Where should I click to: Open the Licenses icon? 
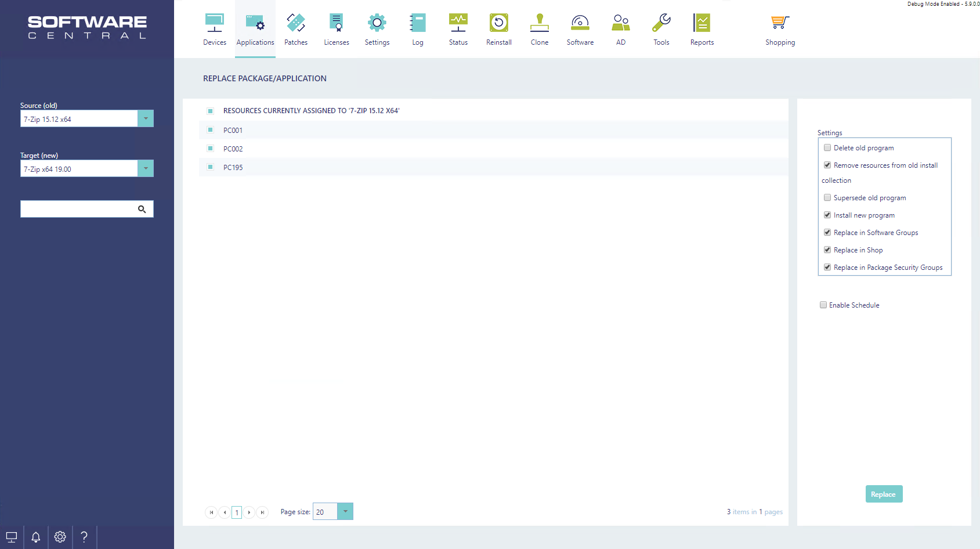(337, 23)
